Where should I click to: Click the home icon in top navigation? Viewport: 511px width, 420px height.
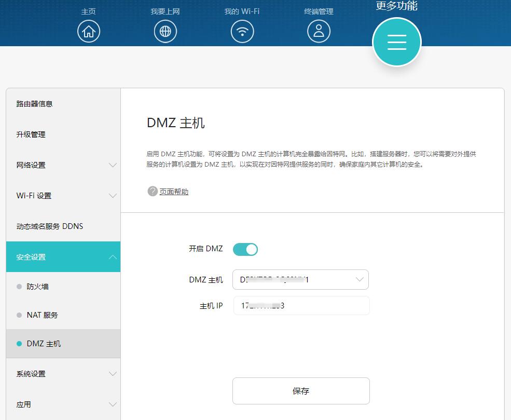[x=89, y=31]
